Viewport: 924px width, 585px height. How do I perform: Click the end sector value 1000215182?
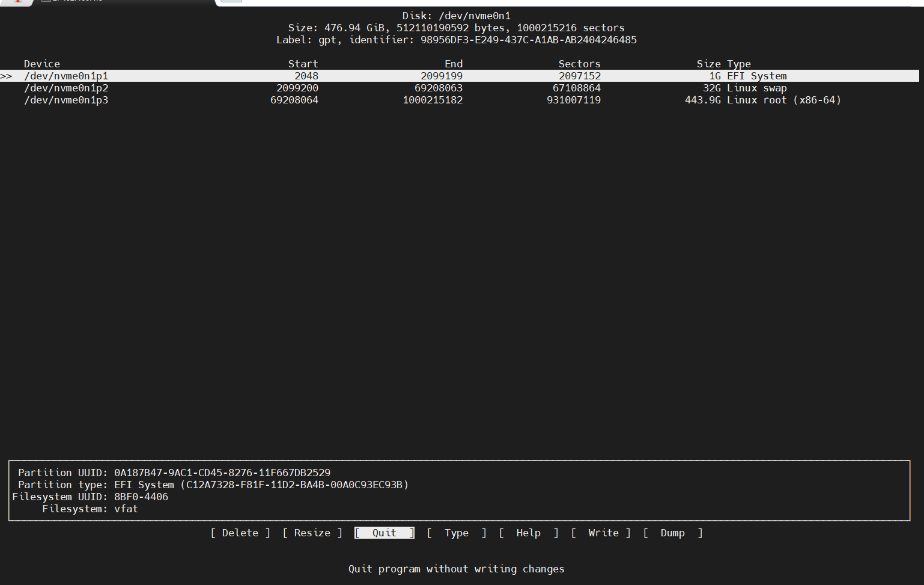tap(433, 100)
